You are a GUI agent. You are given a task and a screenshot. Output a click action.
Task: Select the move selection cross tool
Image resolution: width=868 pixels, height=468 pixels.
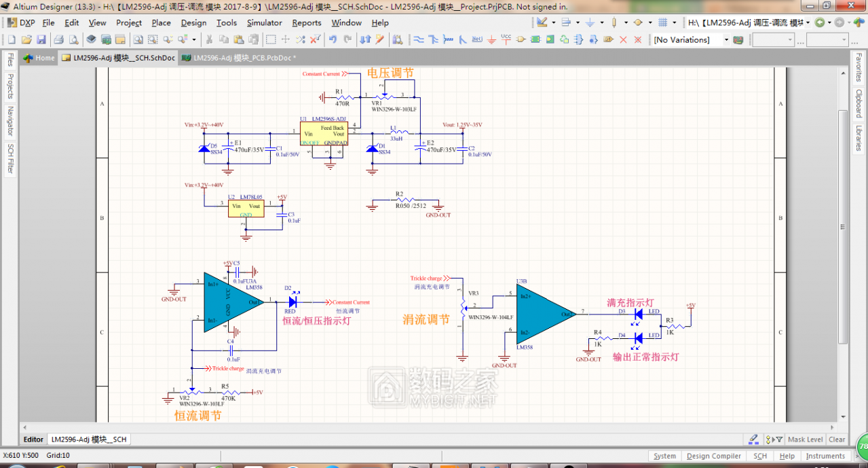286,40
